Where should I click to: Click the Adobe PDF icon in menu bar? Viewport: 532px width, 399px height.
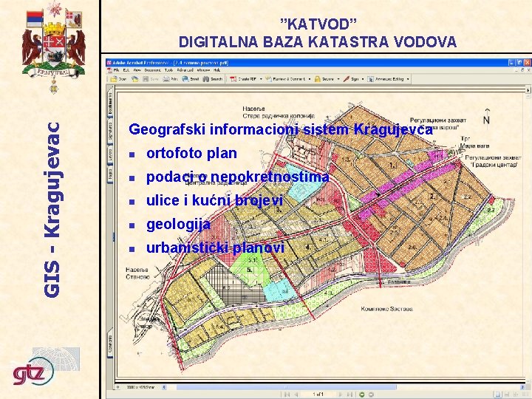[x=109, y=70]
